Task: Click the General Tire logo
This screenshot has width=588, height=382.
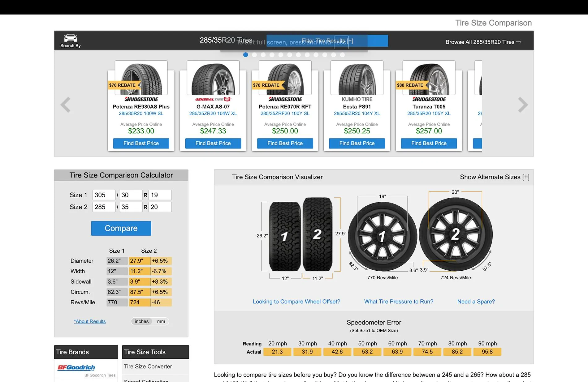Action: pos(213,99)
